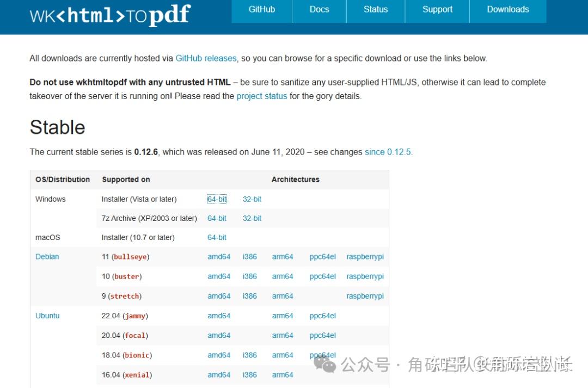The image size is (588, 388).
Task: Download ppc64el package for Ubuntu 22.04 jammy
Action: tap(322, 316)
